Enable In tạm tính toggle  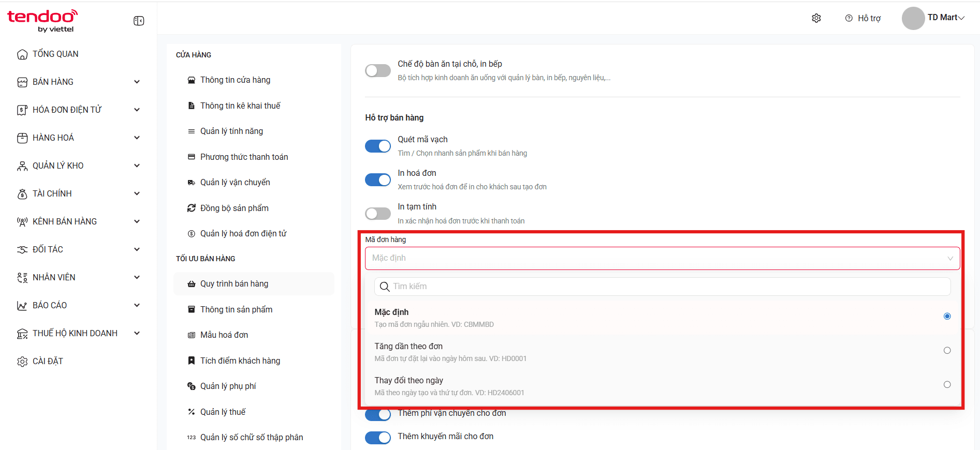[378, 214]
